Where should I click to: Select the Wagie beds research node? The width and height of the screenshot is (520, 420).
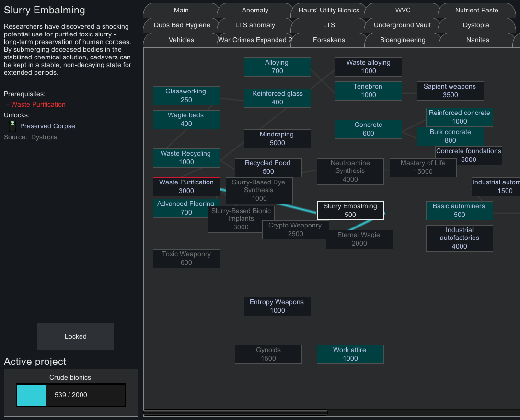pos(186,119)
